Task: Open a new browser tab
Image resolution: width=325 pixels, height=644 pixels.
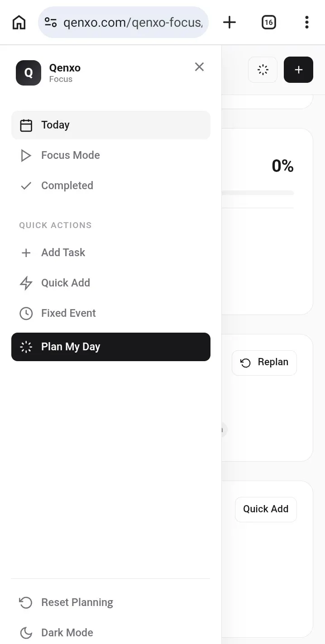Action: coord(229,22)
